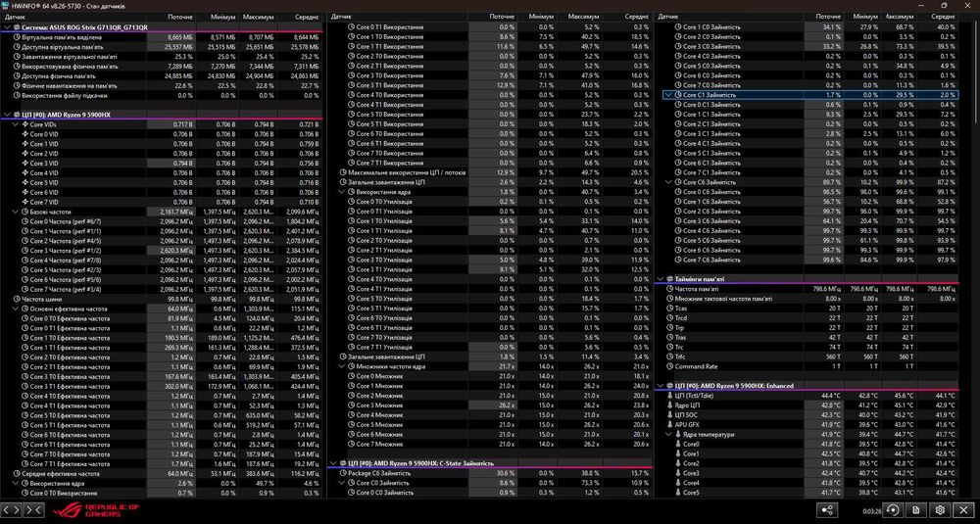Image resolution: width=980 pixels, height=524 pixels.
Task: Select Використання файлу підкачки row
Action: [x=163, y=96]
